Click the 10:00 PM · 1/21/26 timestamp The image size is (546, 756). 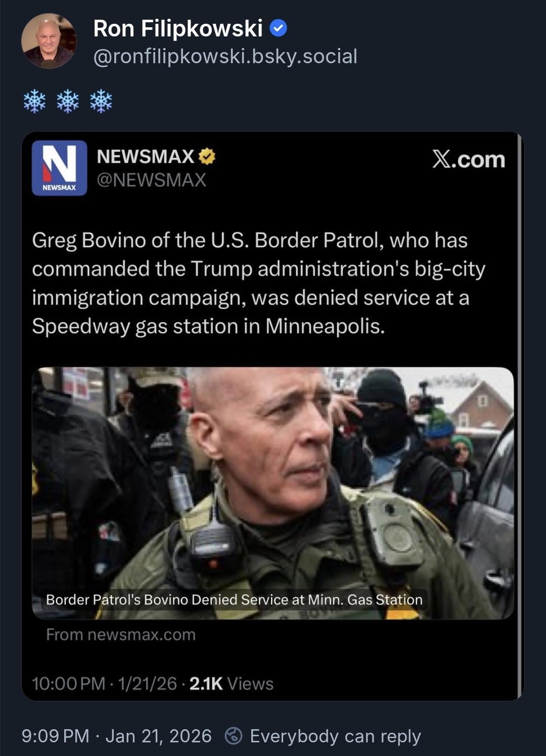click(x=104, y=684)
